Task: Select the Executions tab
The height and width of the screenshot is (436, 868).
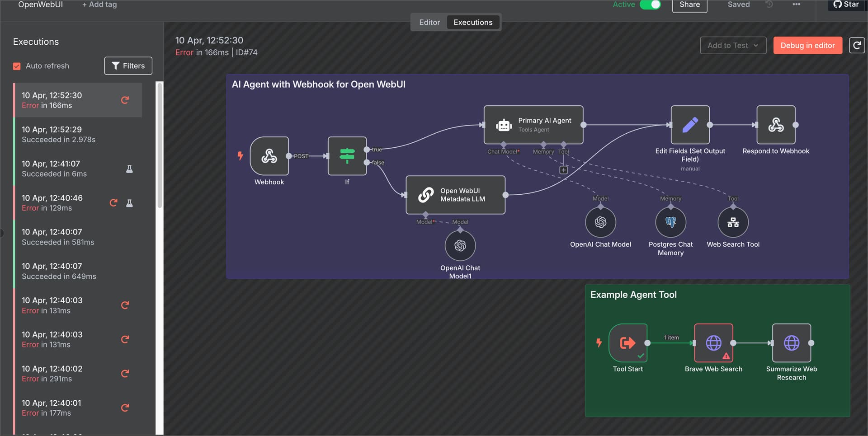Action: click(x=473, y=22)
